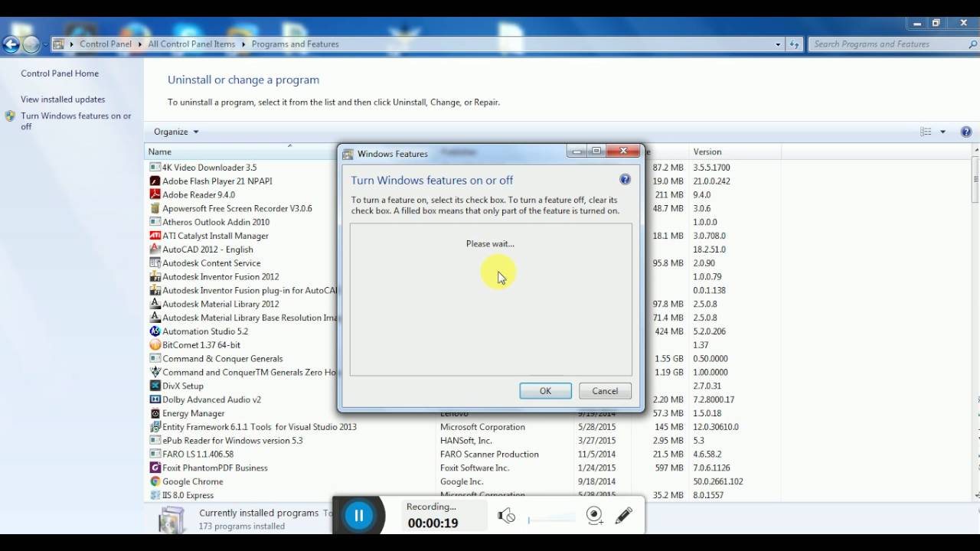Open View installed updates link

point(63,99)
